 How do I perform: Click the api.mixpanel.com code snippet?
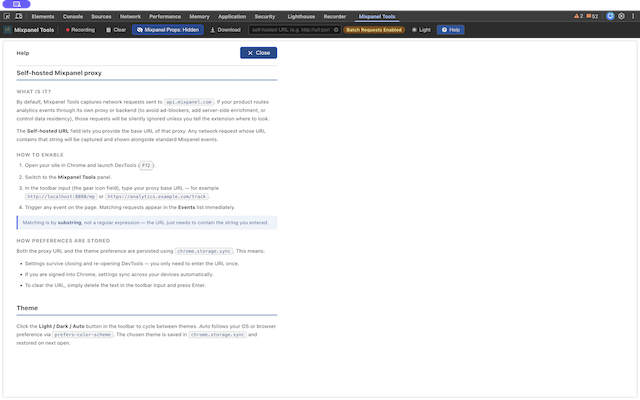pos(189,102)
